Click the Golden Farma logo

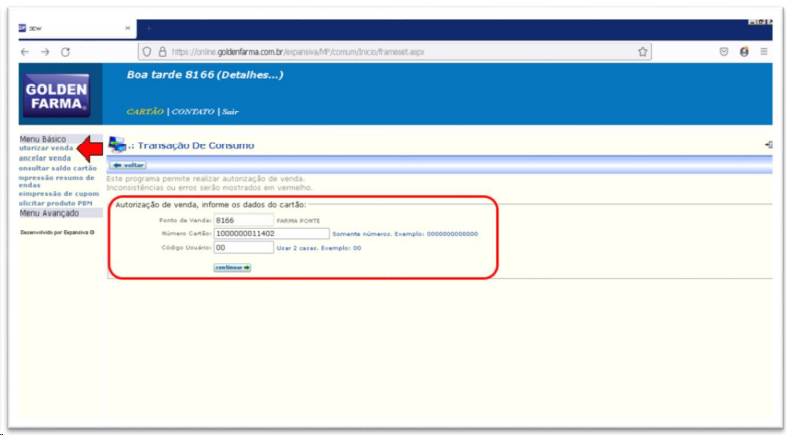pos(57,95)
